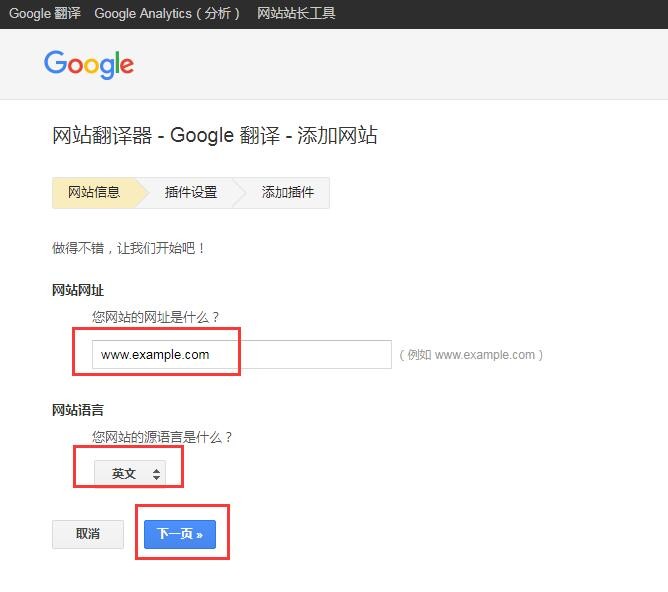Click the 网站语言 section label
Image resolution: width=668 pixels, height=592 pixels.
pyautogui.click(x=78, y=410)
